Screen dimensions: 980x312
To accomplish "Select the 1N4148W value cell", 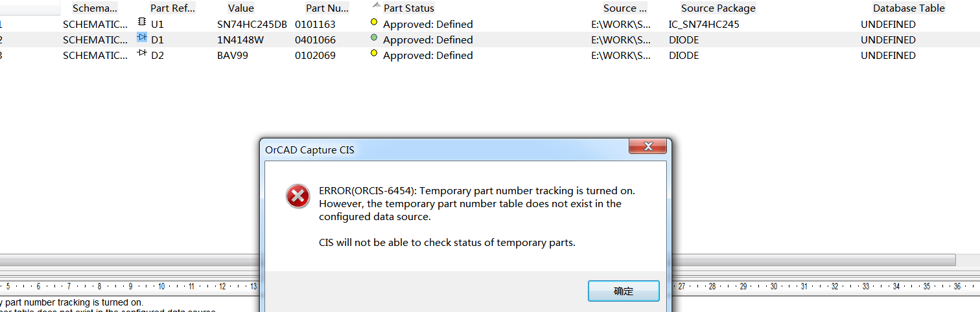I will [x=240, y=40].
